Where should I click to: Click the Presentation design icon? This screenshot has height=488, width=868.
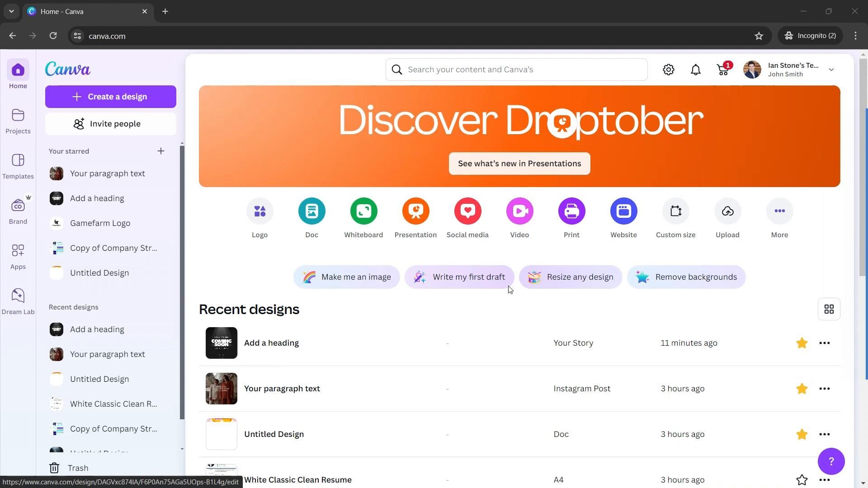pos(415,211)
